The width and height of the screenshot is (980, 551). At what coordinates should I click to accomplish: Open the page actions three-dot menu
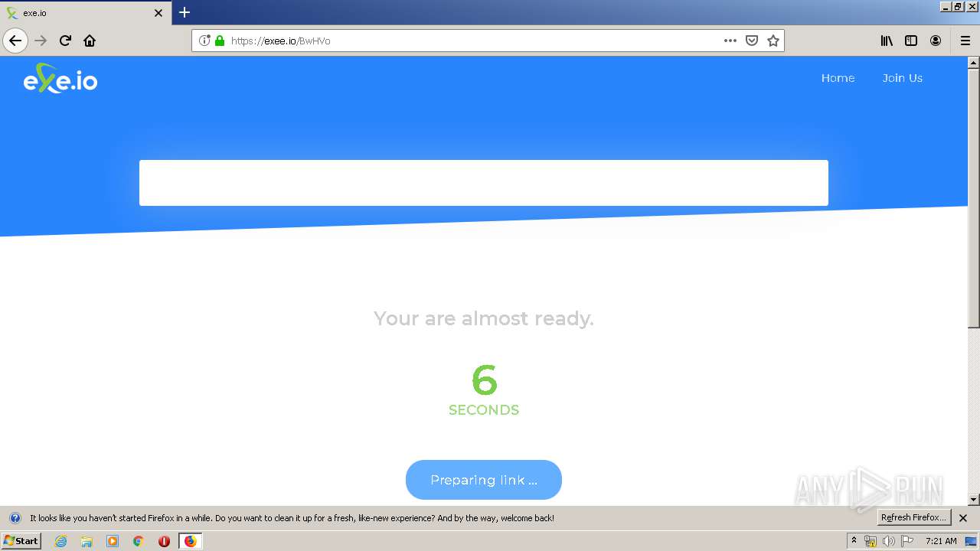tap(730, 41)
